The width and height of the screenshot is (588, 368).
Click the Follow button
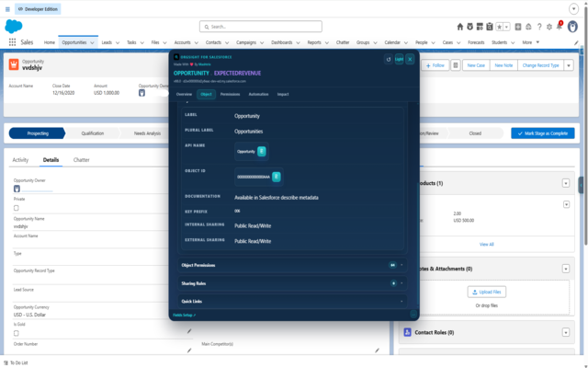435,65
